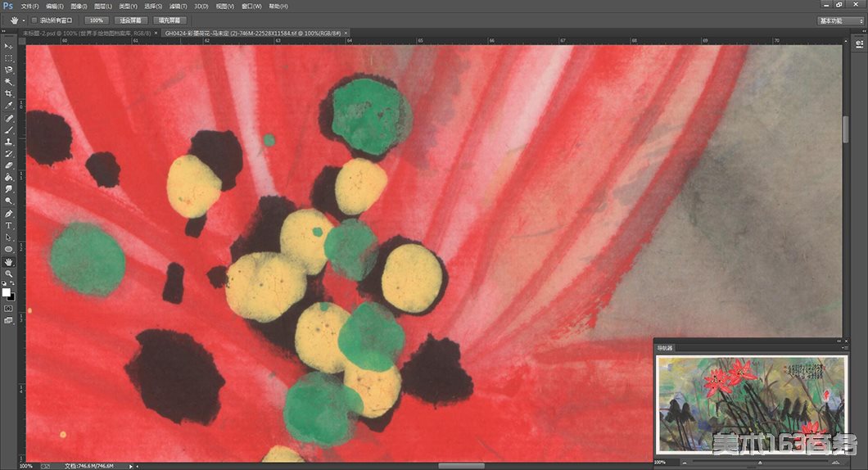Open the 选择(S) menu

(153, 6)
